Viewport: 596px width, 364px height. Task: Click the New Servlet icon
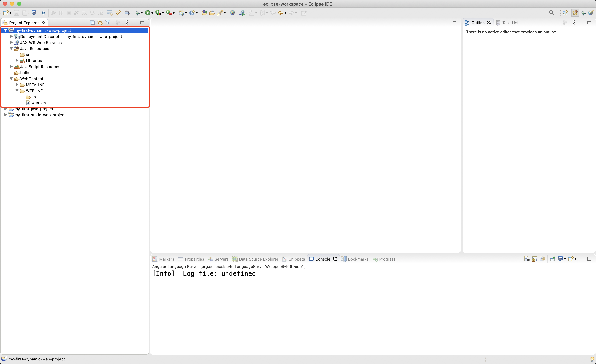[x=192, y=13]
